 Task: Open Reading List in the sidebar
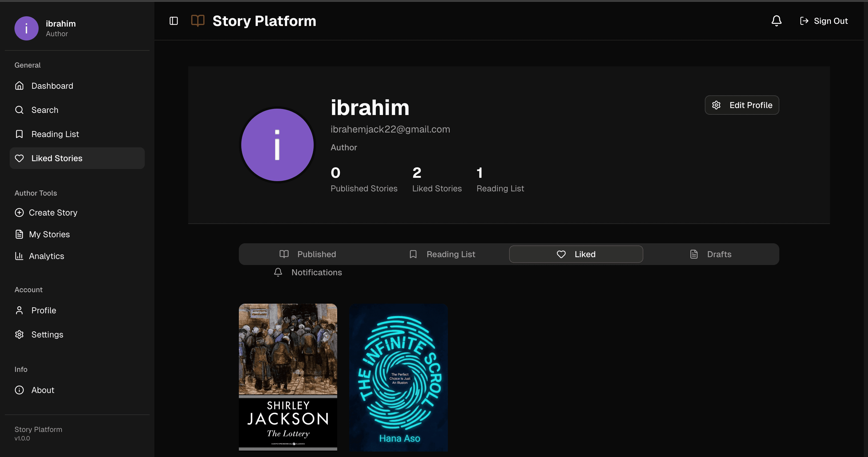[55, 134]
